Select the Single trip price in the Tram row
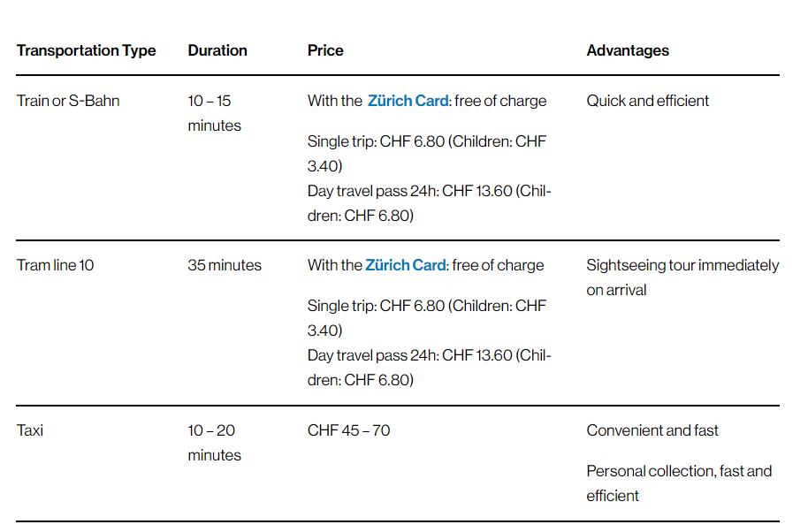 (x=426, y=318)
